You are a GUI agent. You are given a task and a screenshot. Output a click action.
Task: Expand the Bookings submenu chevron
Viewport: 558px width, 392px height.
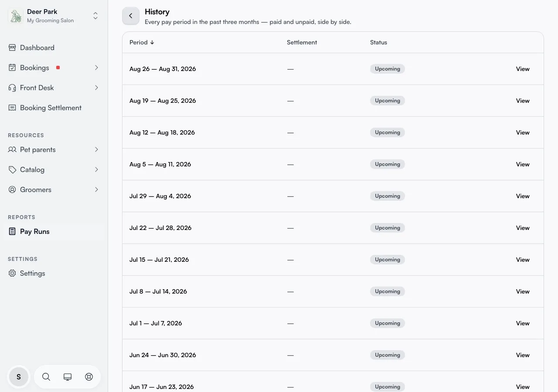click(96, 68)
